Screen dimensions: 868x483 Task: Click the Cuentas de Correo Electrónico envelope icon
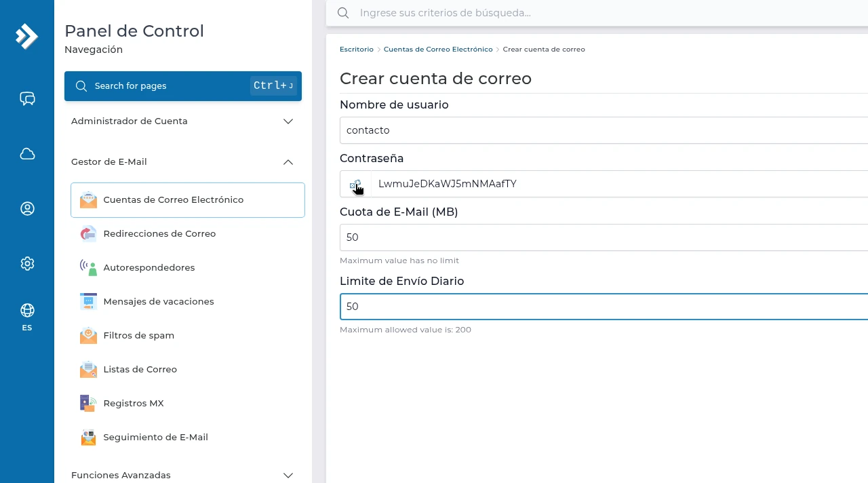point(88,200)
